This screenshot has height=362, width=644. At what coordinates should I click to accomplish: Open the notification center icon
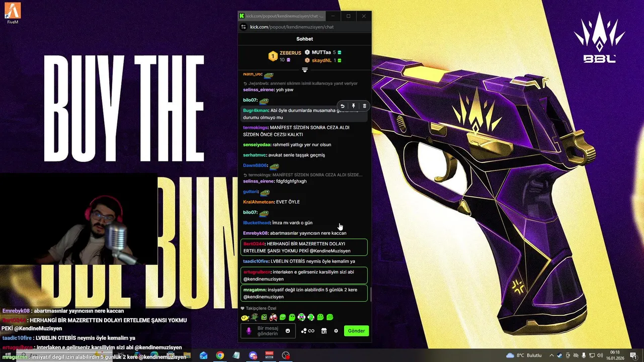633,355
